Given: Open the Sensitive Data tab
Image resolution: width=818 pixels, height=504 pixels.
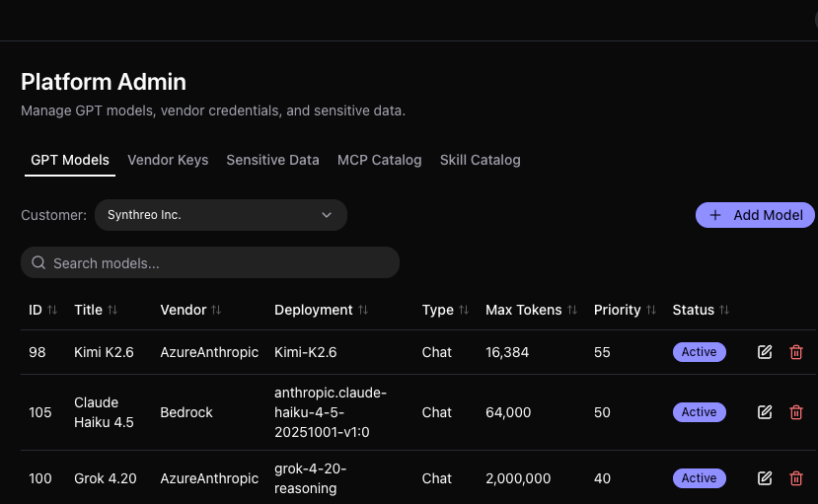Looking at the screenshot, I should [272, 160].
